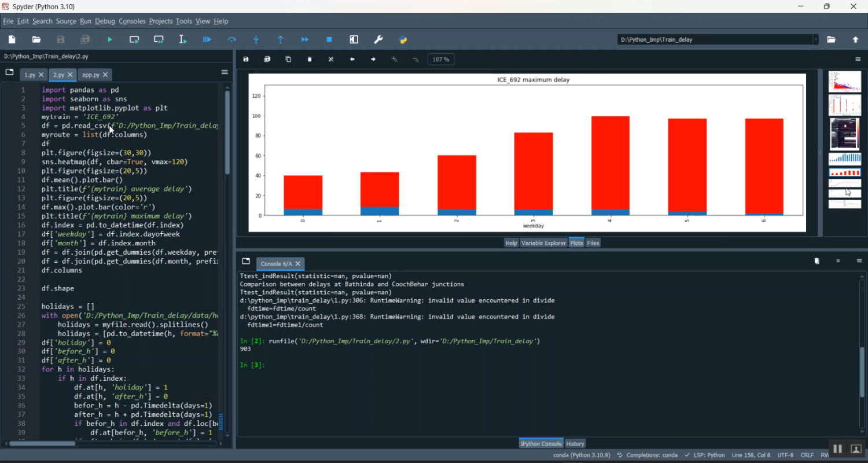Zoom in on the plot with magnifier icon

click(394, 59)
